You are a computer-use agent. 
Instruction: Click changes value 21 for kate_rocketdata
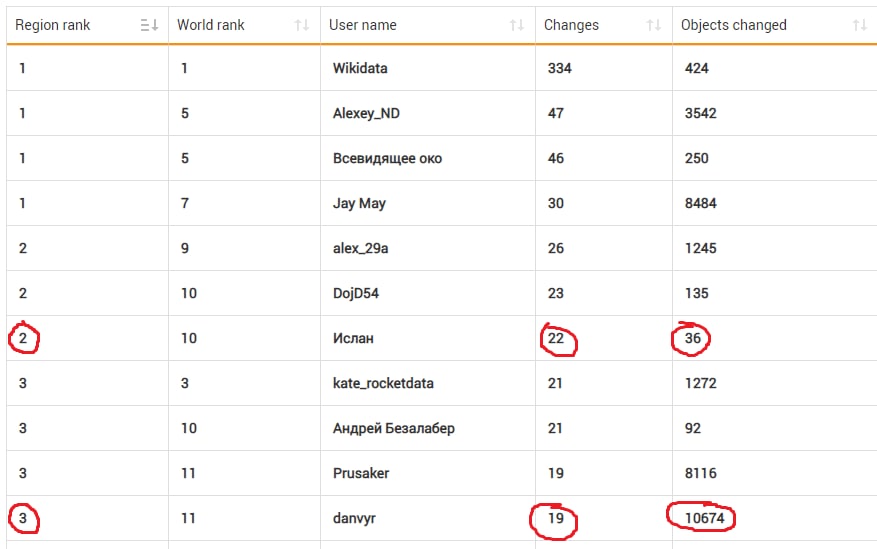[555, 384]
